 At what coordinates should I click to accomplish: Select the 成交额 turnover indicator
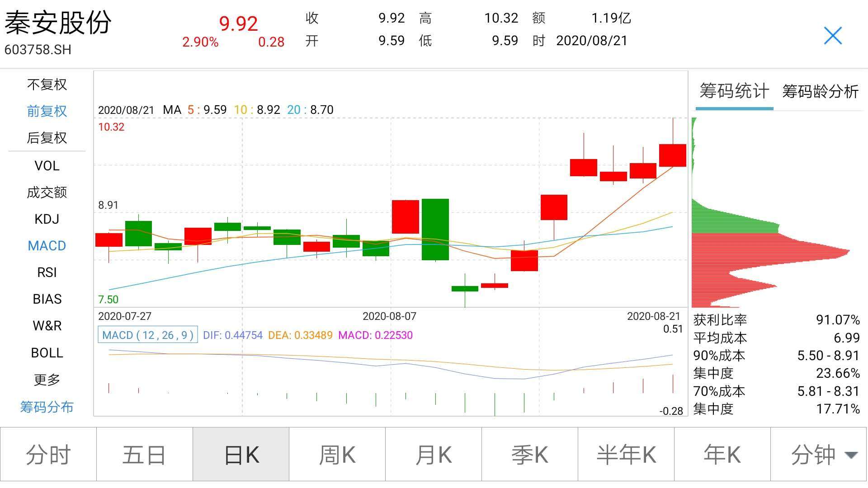(47, 192)
